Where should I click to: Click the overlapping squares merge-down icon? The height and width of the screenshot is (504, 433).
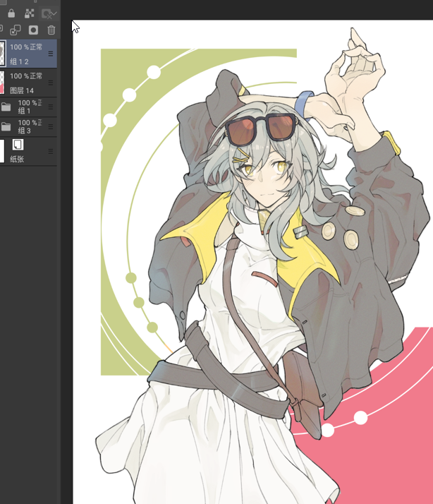(x=16, y=30)
